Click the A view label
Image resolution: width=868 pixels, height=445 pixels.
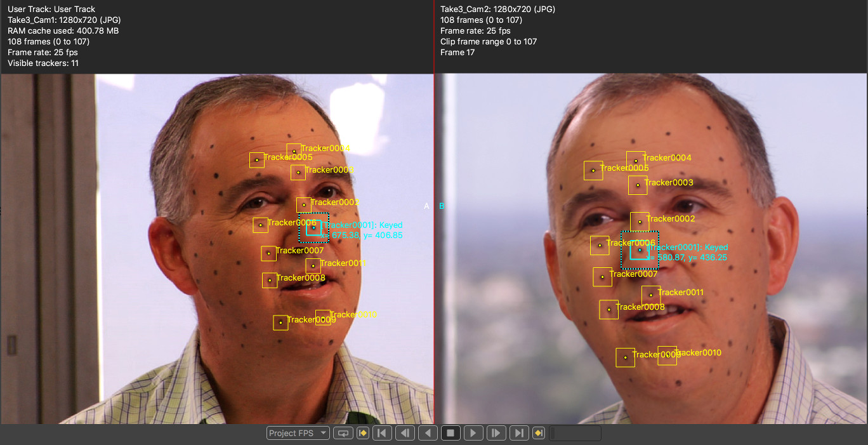point(426,206)
